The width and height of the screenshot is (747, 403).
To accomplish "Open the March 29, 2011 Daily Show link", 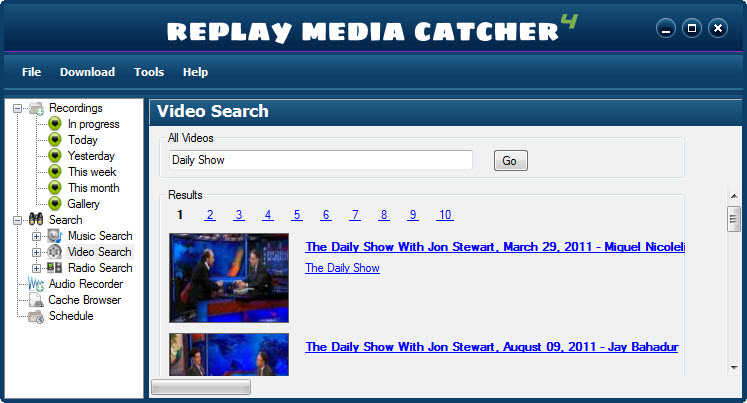I will (495, 247).
